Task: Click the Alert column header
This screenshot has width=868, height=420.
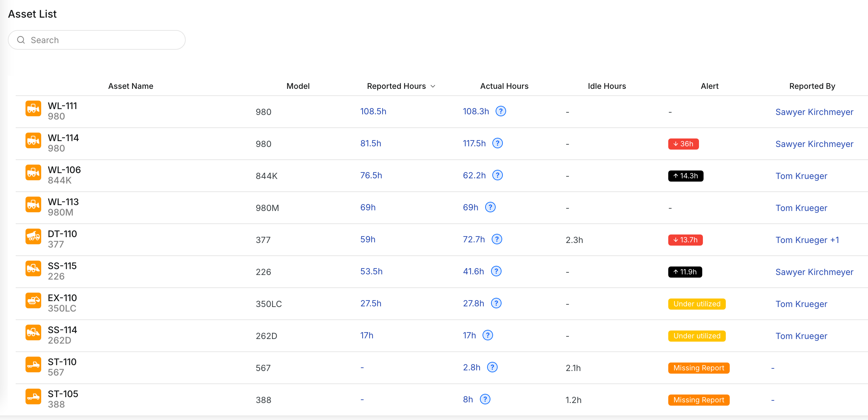Action: 710,86
